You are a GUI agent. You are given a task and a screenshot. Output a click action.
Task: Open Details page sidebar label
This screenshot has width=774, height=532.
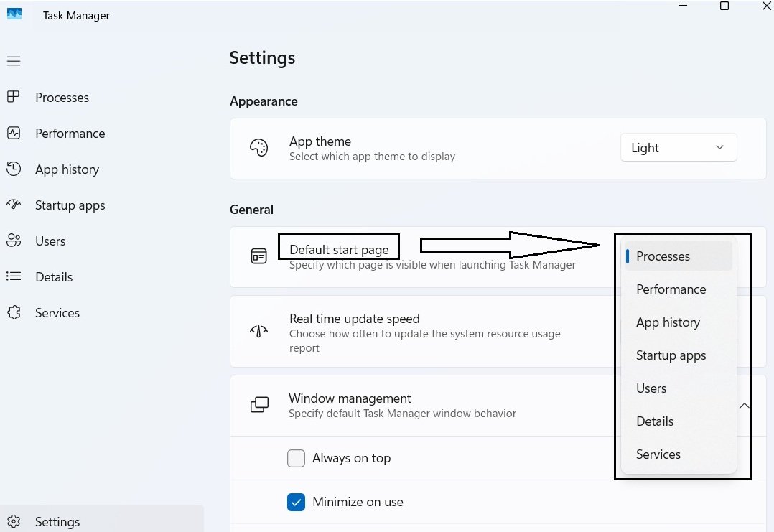tap(54, 277)
